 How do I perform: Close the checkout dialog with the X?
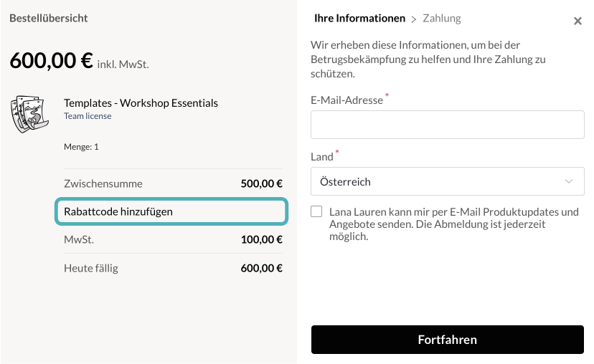(x=577, y=21)
